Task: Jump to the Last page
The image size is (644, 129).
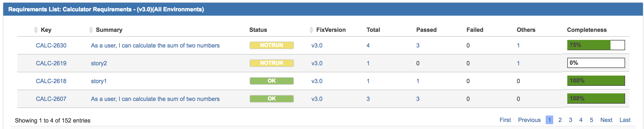Action: 625,120
